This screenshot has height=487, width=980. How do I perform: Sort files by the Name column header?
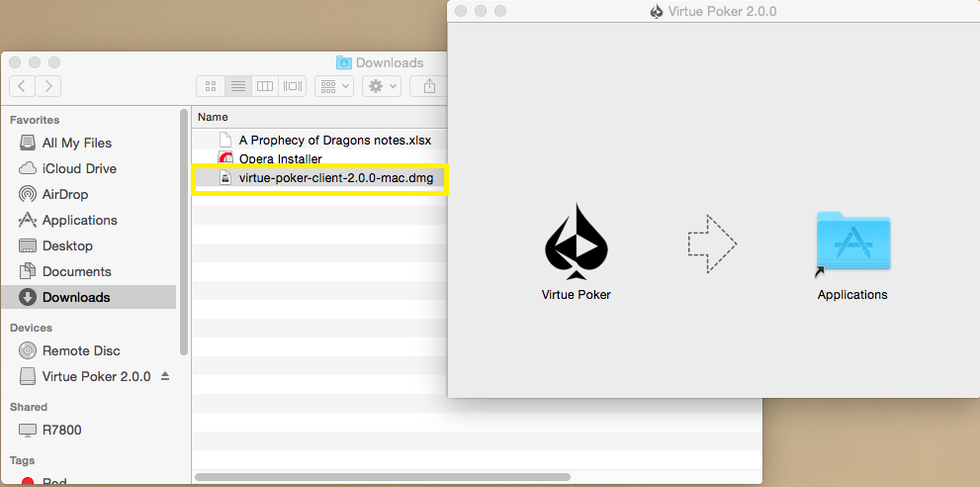pyautogui.click(x=320, y=117)
